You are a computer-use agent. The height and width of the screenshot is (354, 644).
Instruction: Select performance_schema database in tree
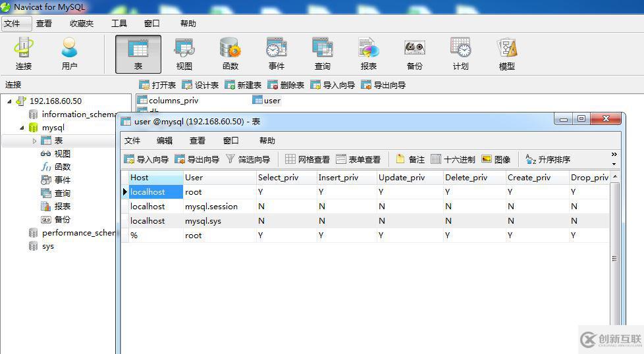pos(72,232)
